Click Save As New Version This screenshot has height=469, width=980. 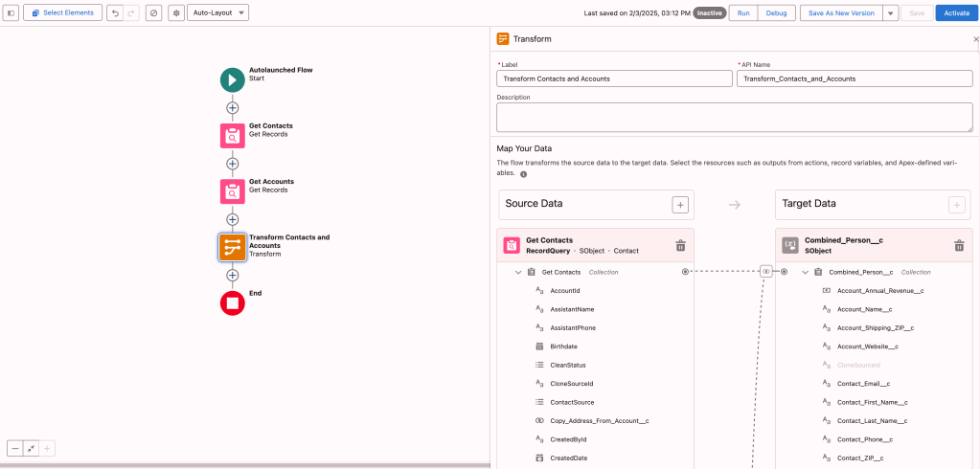point(841,13)
